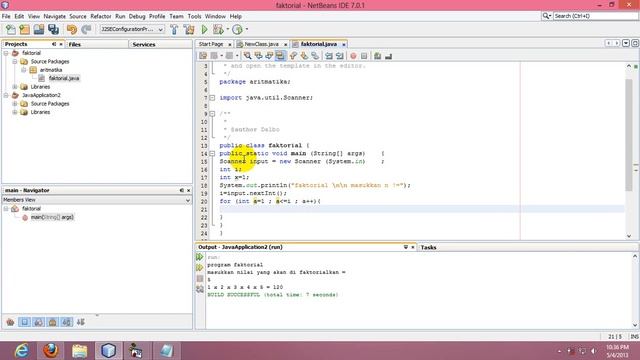Screen dimensions: 640x360
Task: Click the New File toolbar icon
Action: 11,29
